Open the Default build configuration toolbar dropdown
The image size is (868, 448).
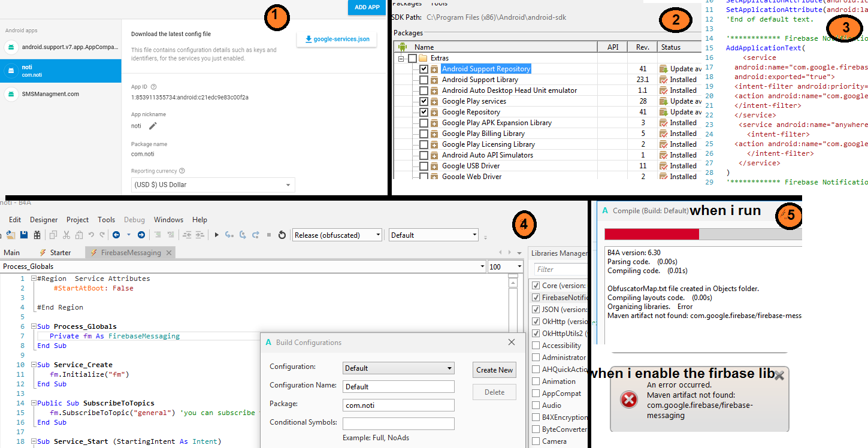(434, 235)
